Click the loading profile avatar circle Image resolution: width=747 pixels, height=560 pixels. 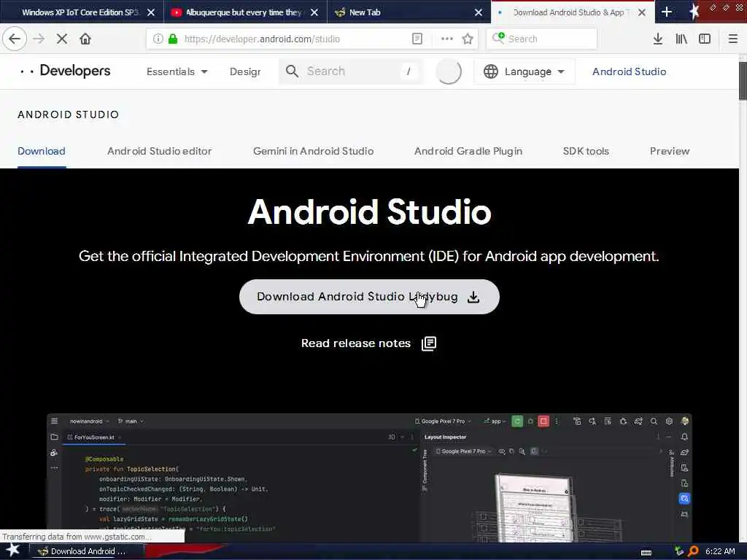[449, 71]
